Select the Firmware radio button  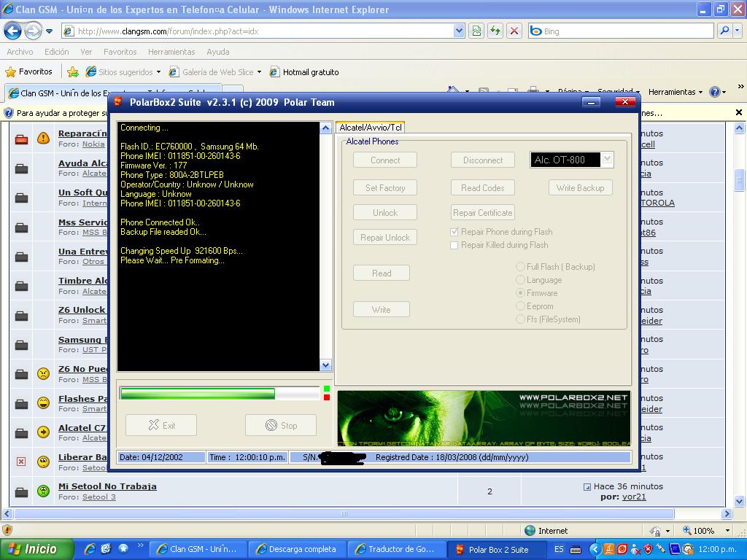point(521,293)
